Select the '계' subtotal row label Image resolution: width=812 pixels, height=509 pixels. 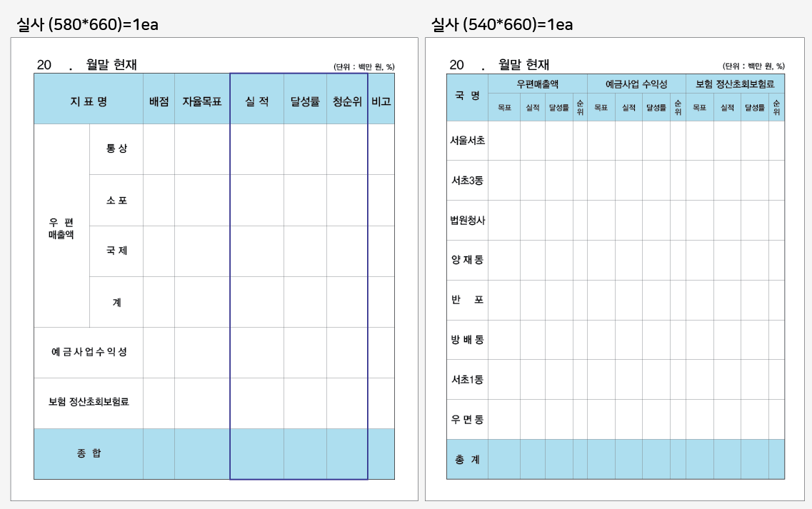(x=117, y=303)
